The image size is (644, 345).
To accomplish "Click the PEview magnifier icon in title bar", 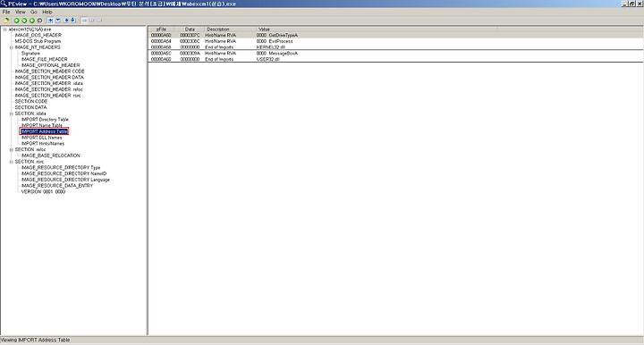I will click(x=4, y=4).
